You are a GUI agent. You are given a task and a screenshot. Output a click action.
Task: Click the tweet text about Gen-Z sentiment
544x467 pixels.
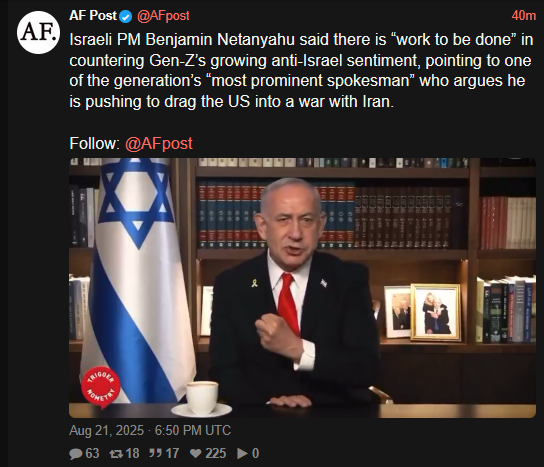(x=301, y=70)
